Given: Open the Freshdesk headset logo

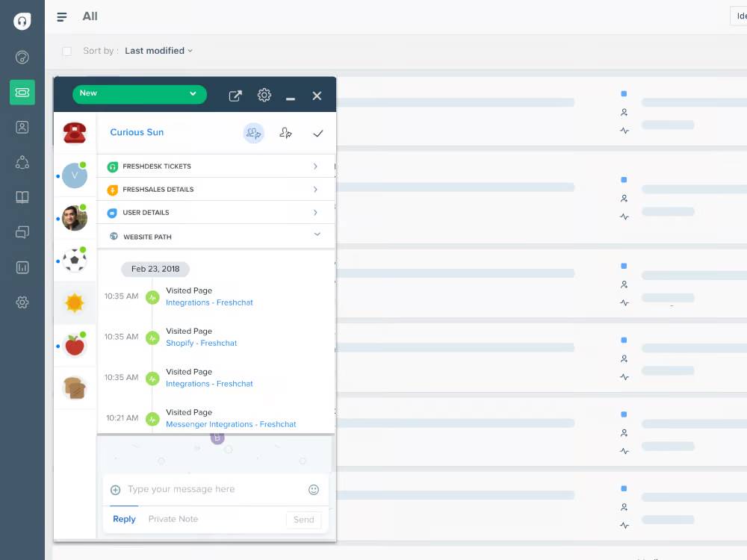Looking at the screenshot, I should [x=22, y=21].
